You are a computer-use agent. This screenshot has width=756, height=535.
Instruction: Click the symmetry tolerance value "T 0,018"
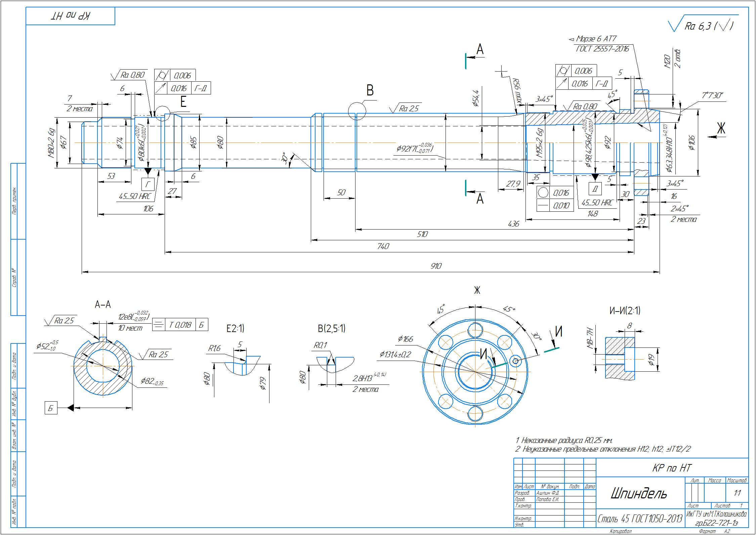point(180,325)
